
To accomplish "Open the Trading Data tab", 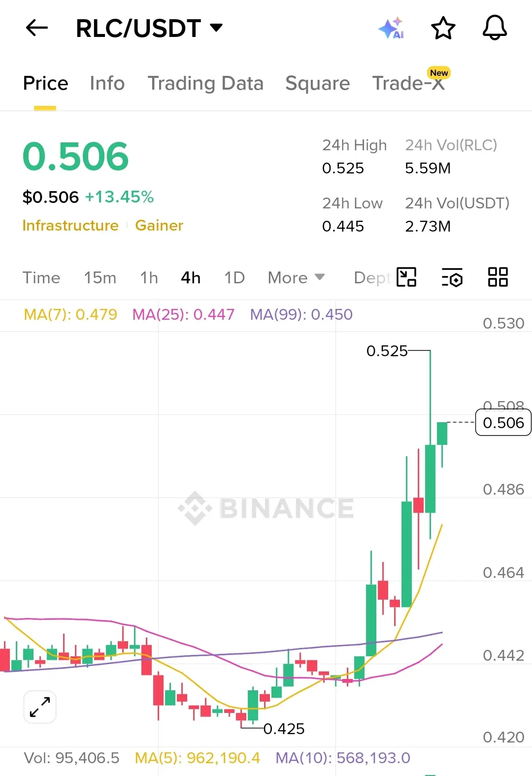I will pos(205,83).
